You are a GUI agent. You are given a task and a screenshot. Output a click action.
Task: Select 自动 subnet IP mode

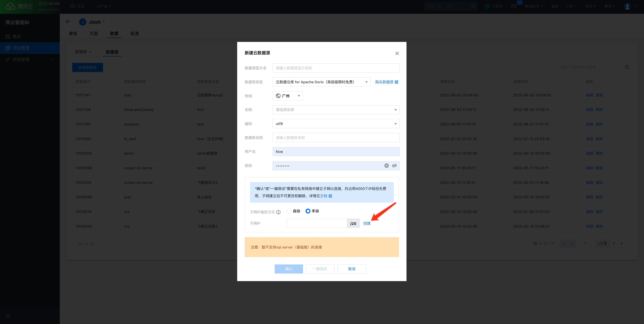coord(289,211)
